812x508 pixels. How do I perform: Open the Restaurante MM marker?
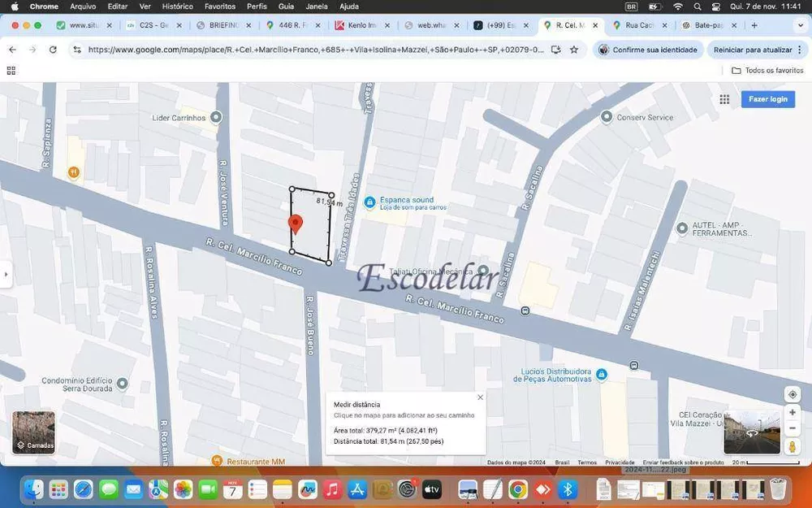coord(217,461)
